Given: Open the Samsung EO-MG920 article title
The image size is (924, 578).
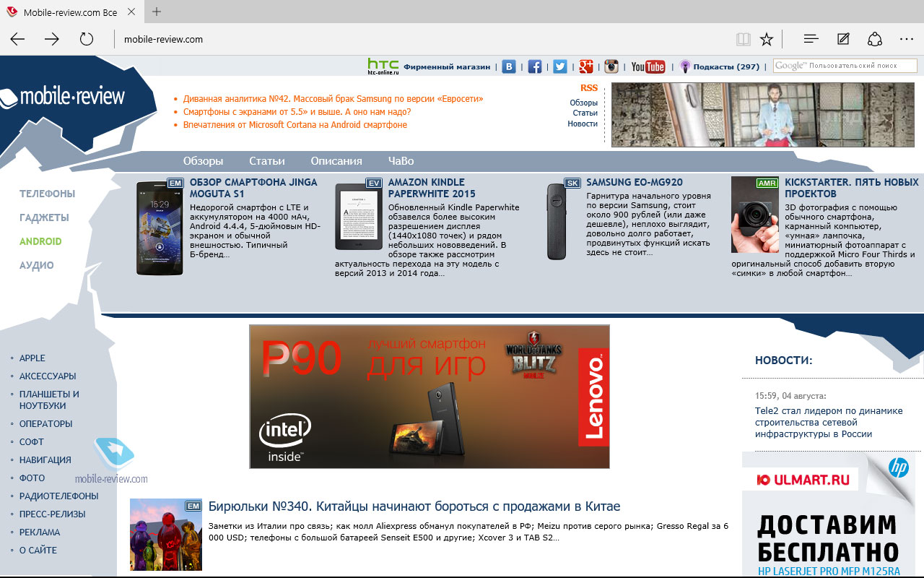Looking at the screenshot, I should coord(635,183).
